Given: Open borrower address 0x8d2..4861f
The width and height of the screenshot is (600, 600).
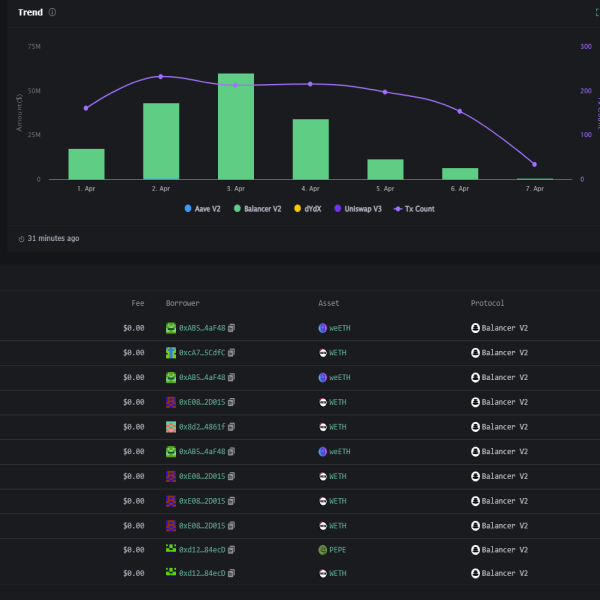Looking at the screenshot, I should tap(202, 427).
